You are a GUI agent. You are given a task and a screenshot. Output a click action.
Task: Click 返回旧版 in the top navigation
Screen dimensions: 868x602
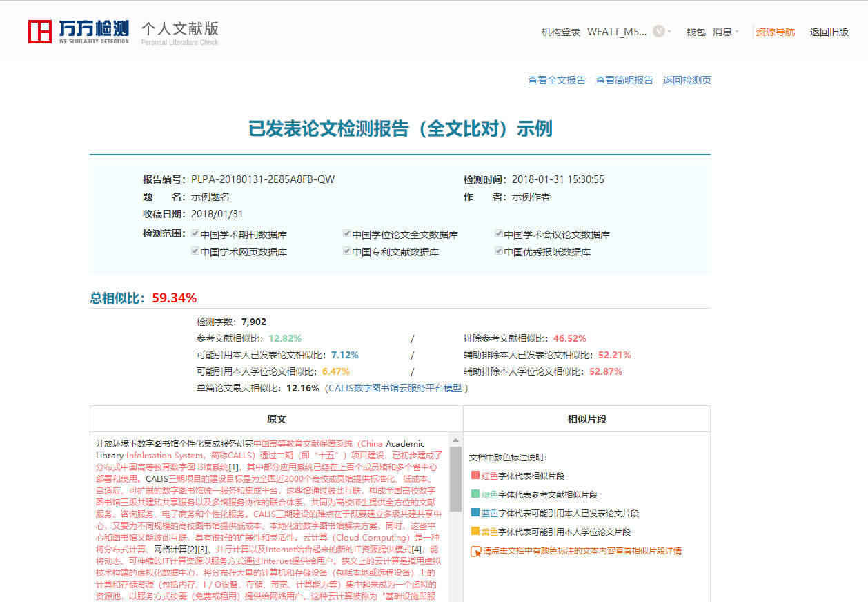(x=829, y=32)
